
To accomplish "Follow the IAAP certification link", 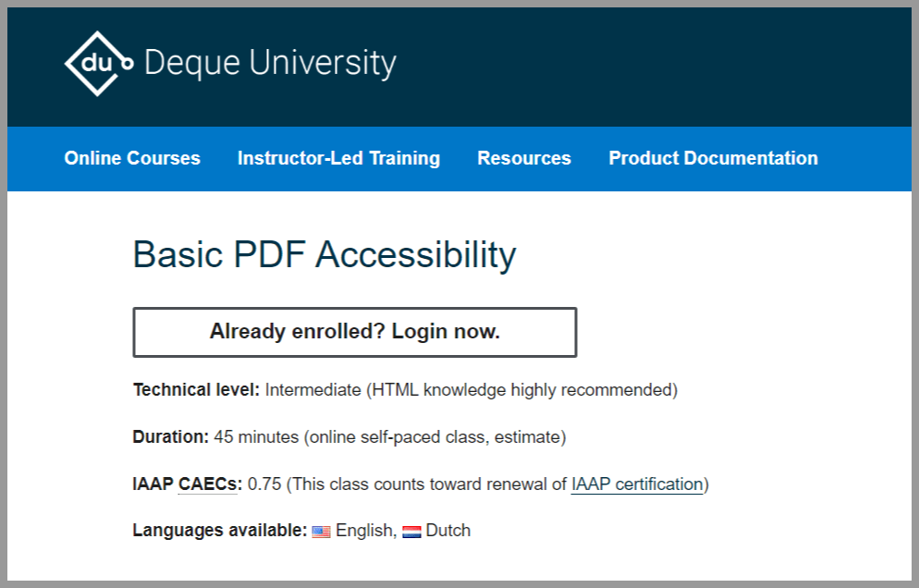I will tap(637, 484).
